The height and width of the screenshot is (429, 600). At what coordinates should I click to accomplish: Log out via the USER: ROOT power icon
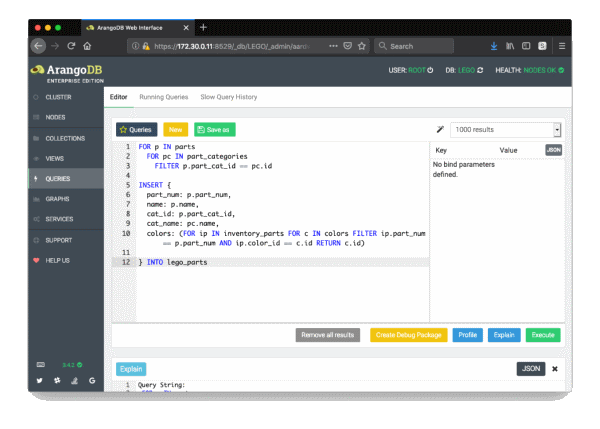point(430,70)
